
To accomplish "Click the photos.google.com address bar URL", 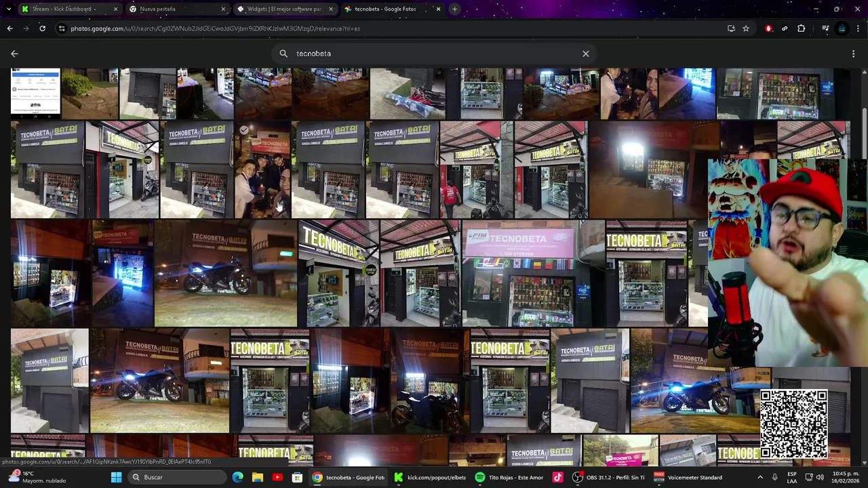I will point(216,28).
